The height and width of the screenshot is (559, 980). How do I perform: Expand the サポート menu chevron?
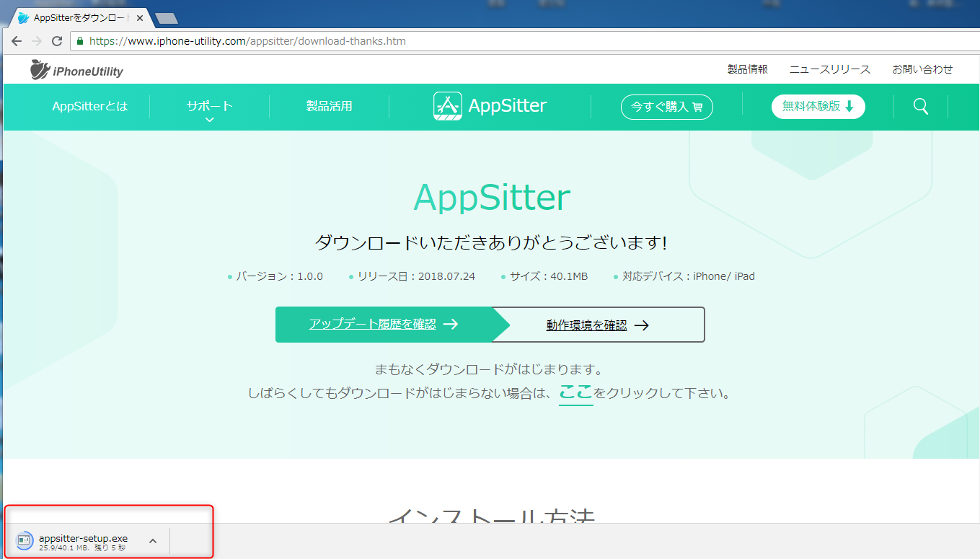point(209,120)
